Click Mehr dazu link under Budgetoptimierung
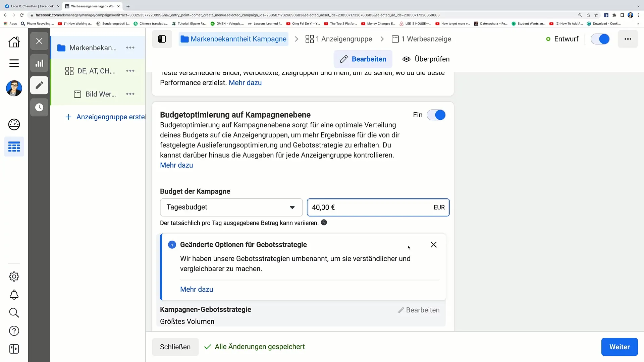 pyautogui.click(x=177, y=165)
